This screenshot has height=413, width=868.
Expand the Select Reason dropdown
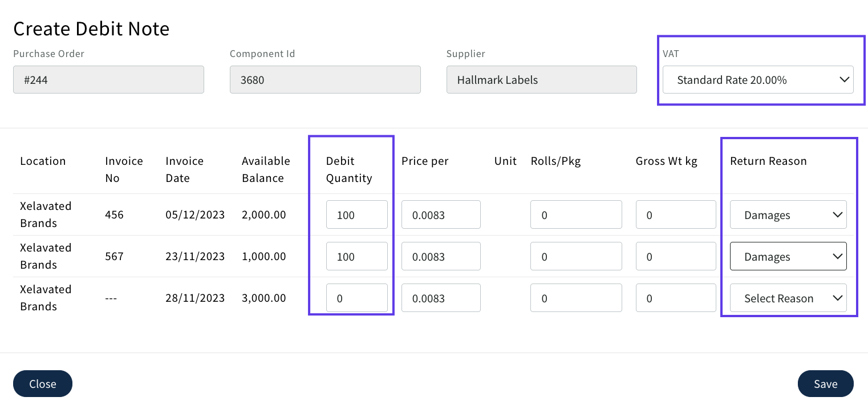788,298
